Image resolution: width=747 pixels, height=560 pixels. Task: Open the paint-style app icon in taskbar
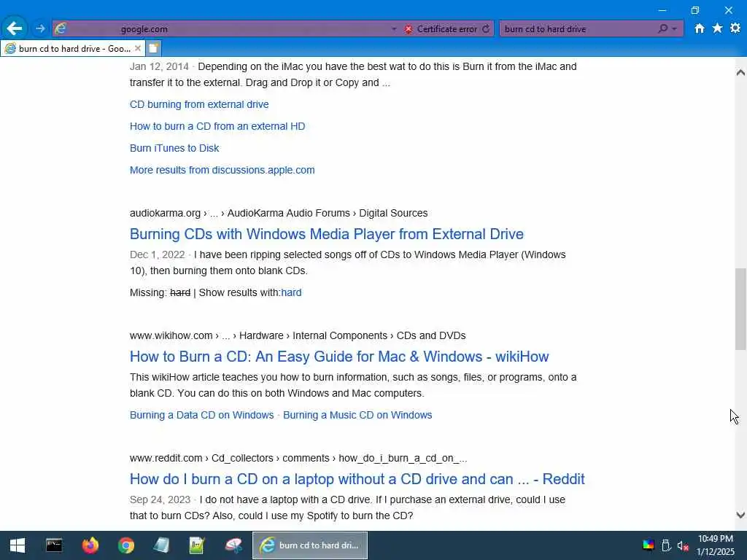pos(233,545)
